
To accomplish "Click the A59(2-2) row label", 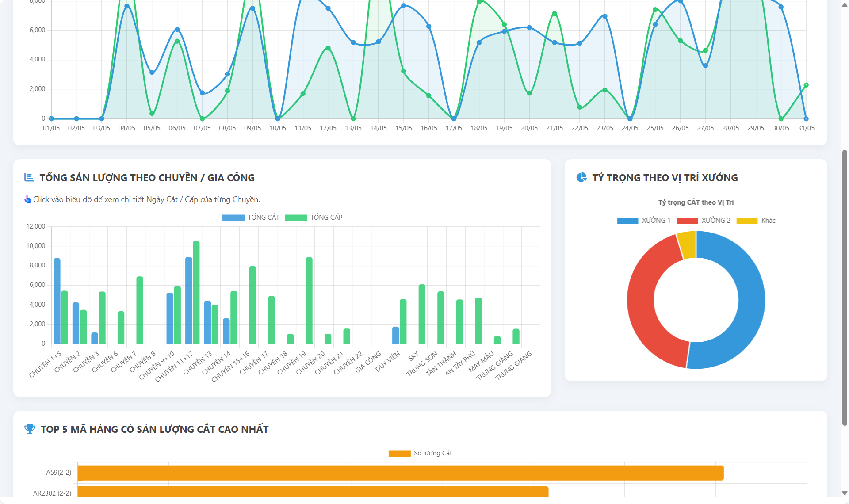I will tap(59, 473).
